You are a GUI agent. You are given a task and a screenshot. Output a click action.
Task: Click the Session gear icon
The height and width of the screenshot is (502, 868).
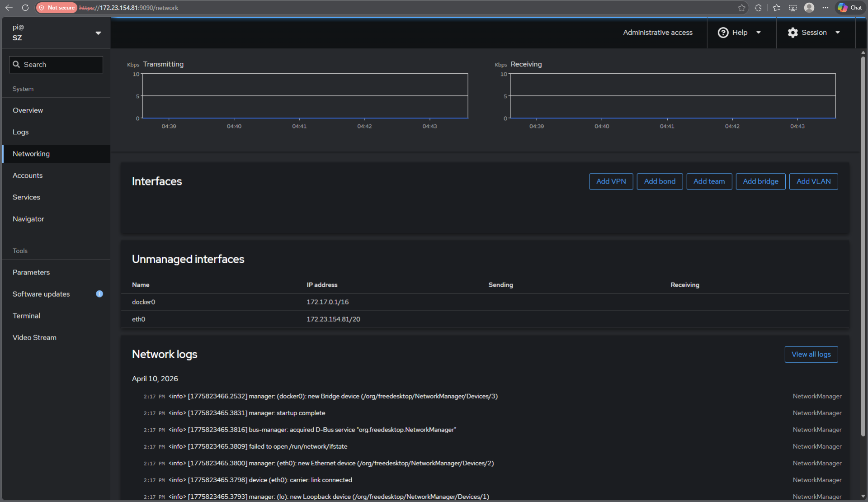(793, 32)
